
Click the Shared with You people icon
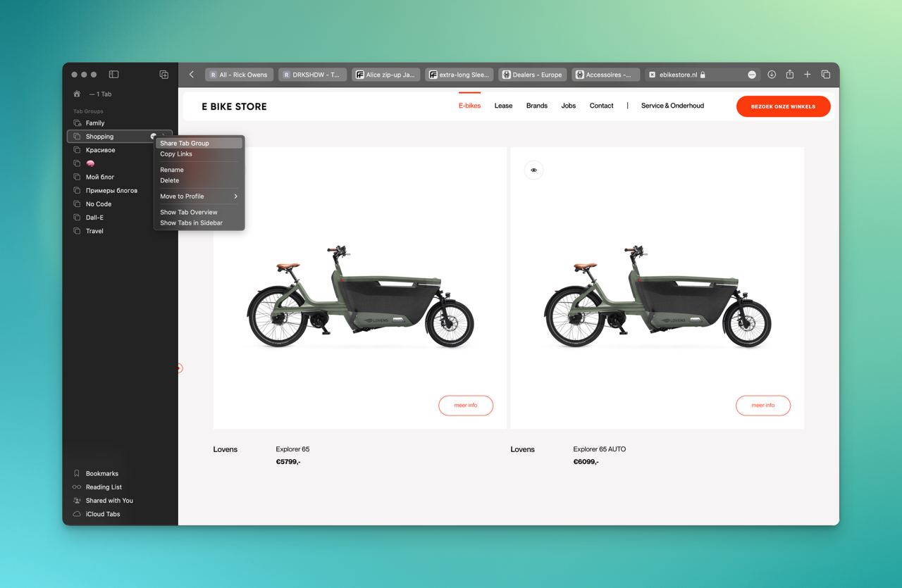[x=77, y=501]
